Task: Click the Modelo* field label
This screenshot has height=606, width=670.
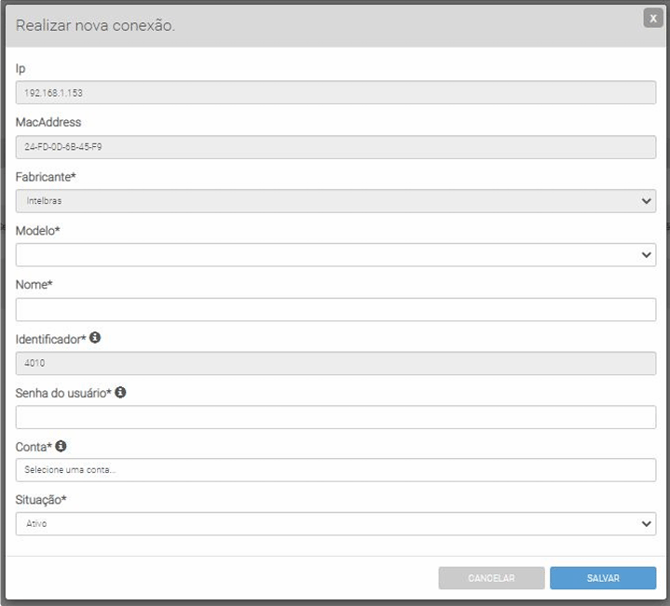Action: (37, 230)
